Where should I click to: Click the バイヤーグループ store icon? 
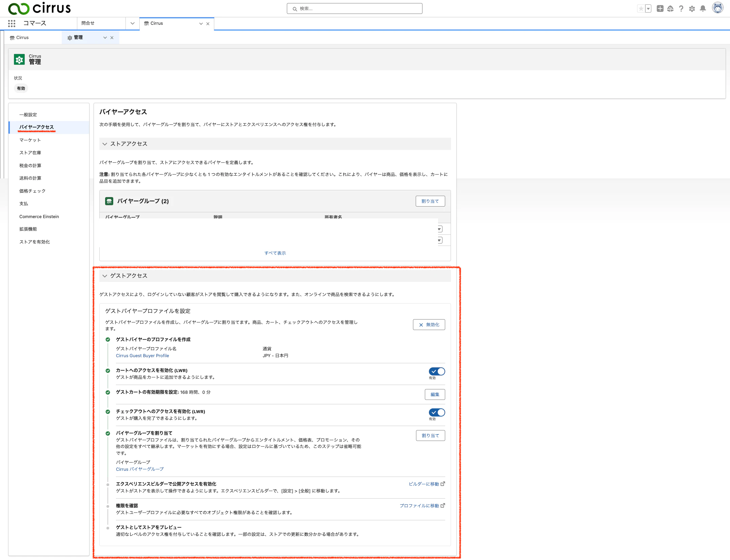pos(109,201)
